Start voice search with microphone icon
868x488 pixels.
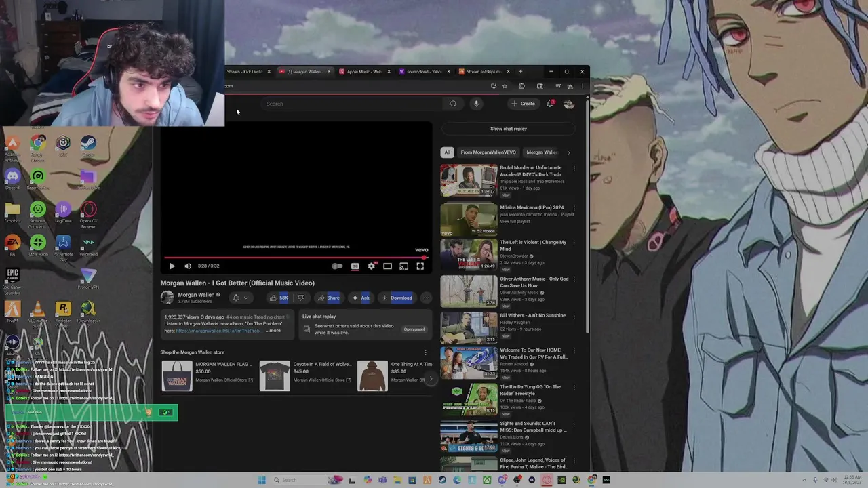pos(476,104)
